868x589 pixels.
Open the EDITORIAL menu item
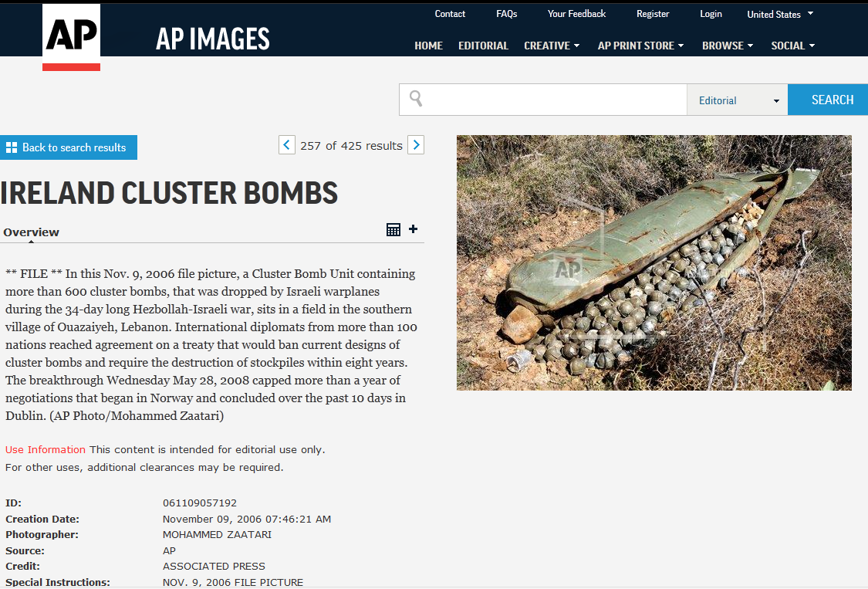[483, 46]
